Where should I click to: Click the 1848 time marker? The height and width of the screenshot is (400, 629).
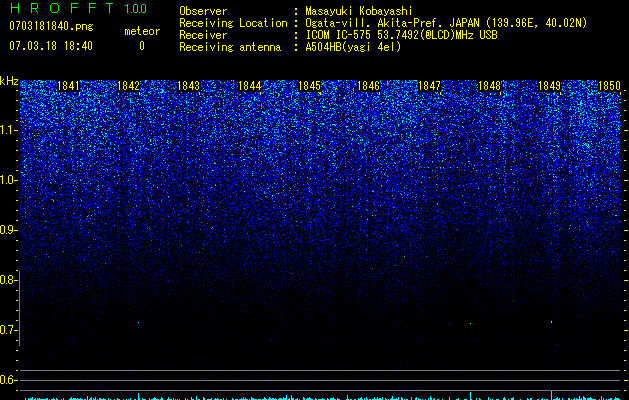(x=489, y=86)
